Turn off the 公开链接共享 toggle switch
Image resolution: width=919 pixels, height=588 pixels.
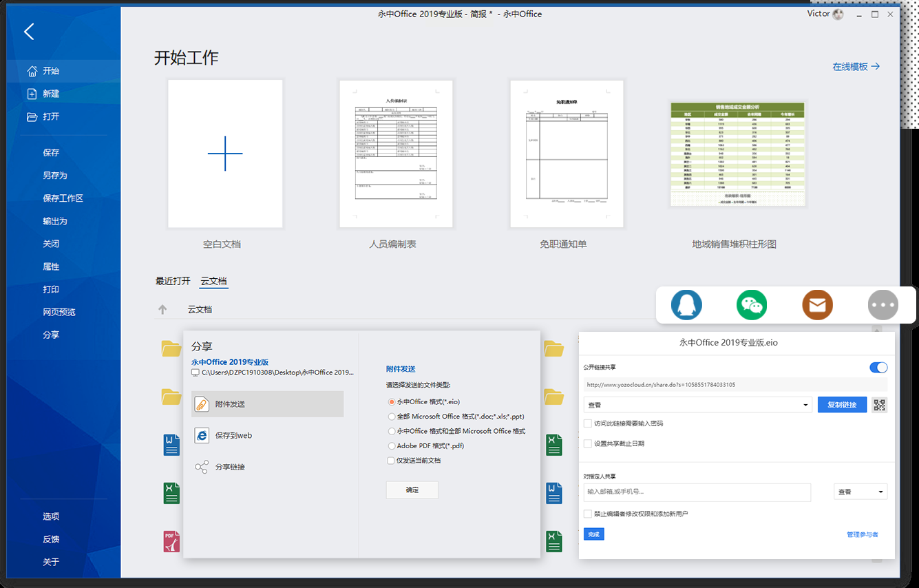click(x=878, y=368)
